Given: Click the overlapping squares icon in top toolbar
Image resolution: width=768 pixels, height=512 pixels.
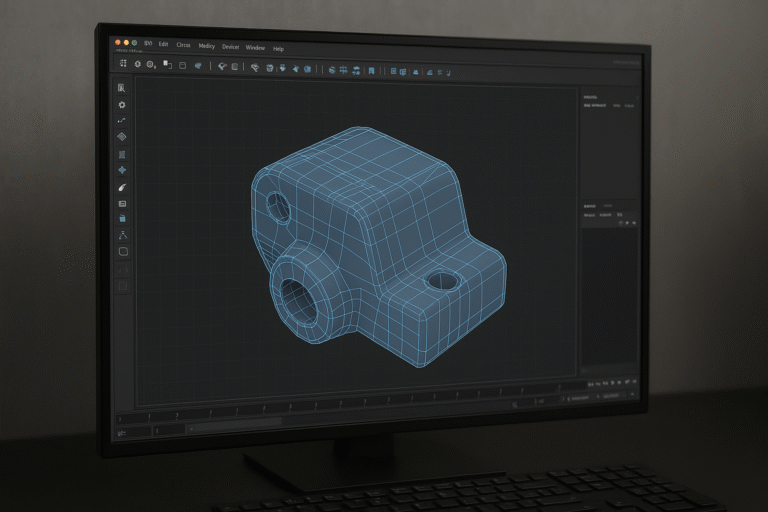Looking at the screenshot, I should tap(168, 65).
